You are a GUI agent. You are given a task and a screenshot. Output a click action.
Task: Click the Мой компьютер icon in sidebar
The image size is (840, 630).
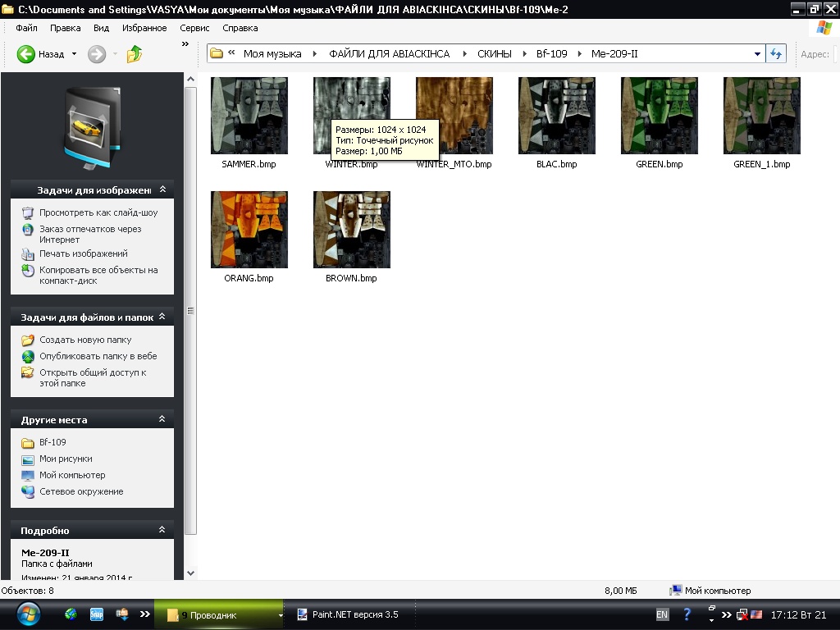tap(28, 476)
